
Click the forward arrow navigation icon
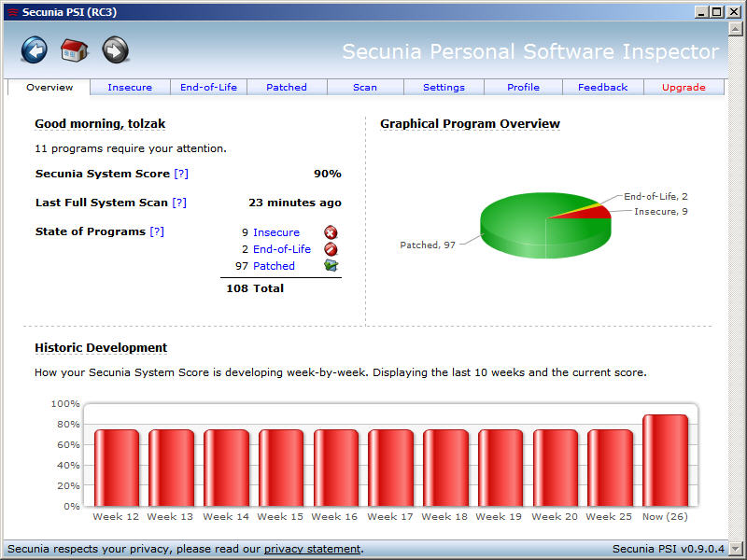[x=115, y=49]
